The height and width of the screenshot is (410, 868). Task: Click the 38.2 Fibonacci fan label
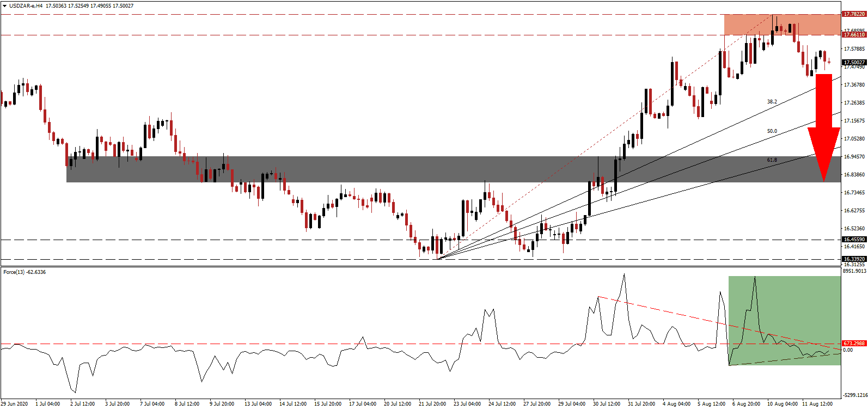point(772,102)
